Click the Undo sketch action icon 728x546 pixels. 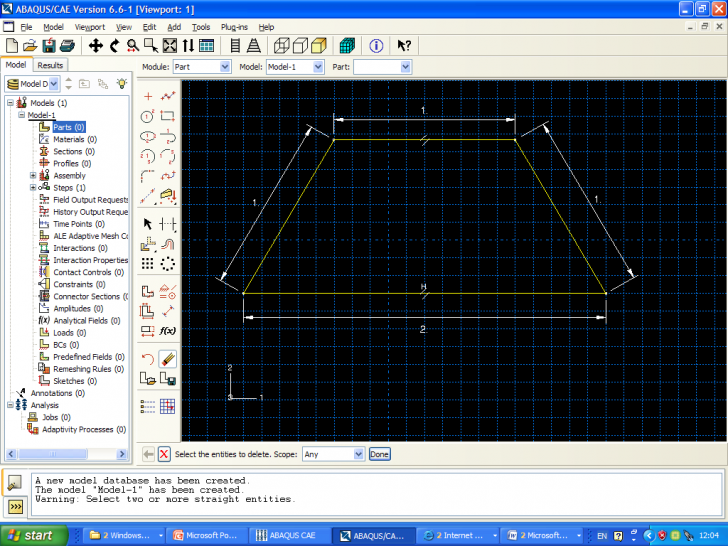point(148,358)
